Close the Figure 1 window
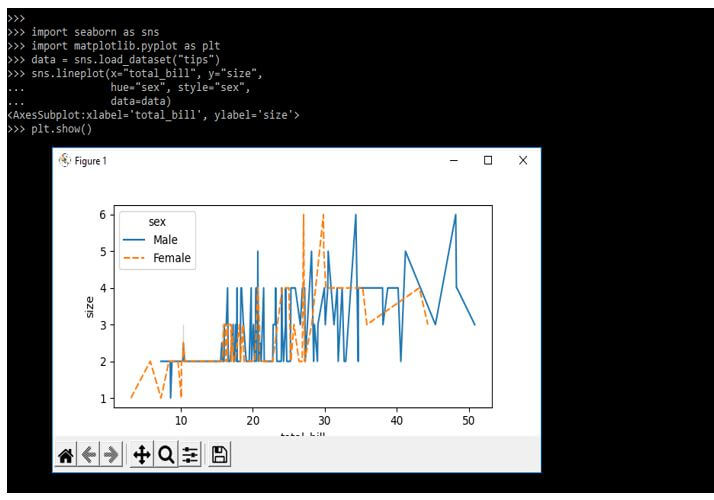 click(x=523, y=160)
